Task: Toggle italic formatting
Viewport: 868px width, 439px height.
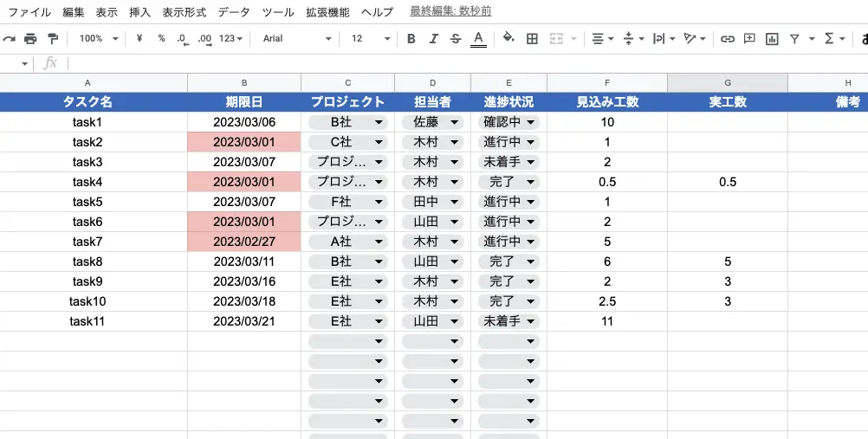Action: [433, 39]
